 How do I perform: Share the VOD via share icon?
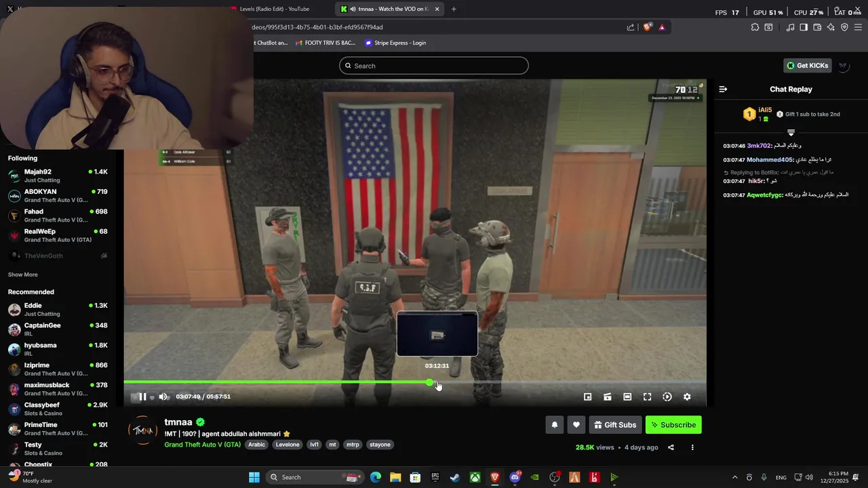[671, 447]
